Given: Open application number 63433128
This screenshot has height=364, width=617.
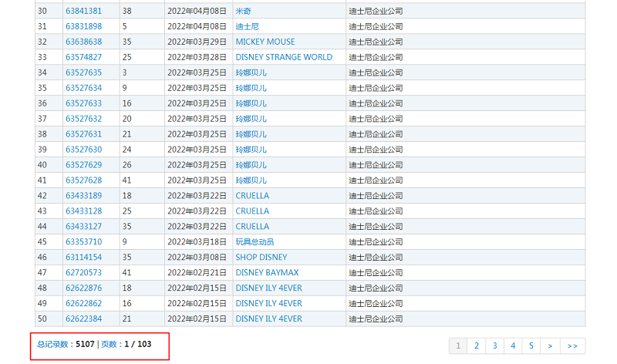Looking at the screenshot, I should click(x=83, y=211).
